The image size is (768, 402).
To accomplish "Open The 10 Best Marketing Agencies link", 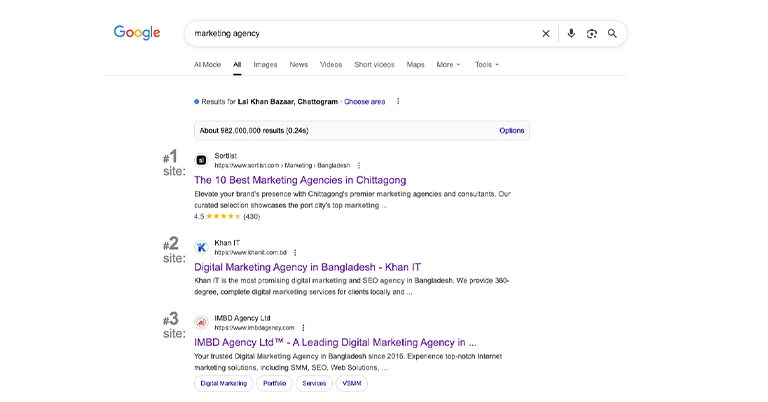I will [x=300, y=180].
